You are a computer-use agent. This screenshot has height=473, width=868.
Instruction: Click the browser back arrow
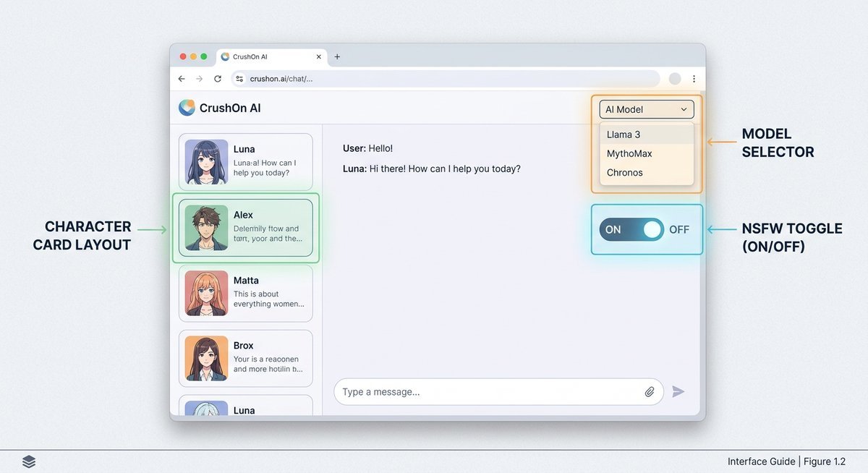pyautogui.click(x=182, y=78)
